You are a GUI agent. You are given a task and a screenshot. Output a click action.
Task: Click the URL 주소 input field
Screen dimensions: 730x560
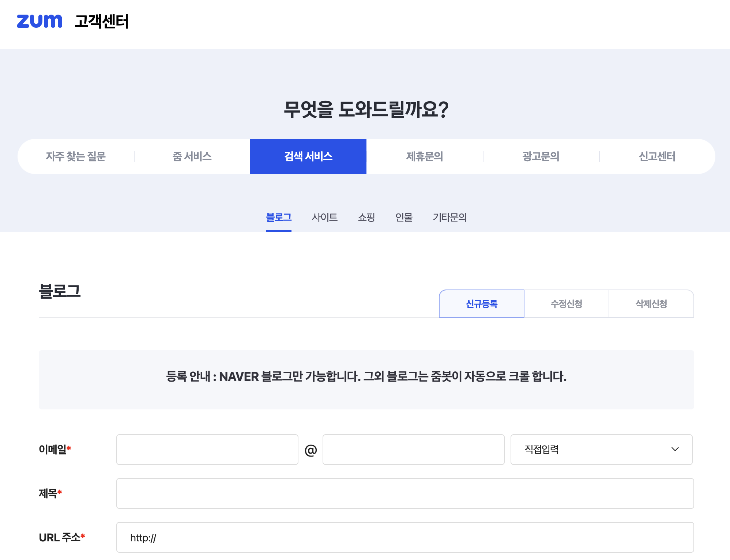[405, 537]
